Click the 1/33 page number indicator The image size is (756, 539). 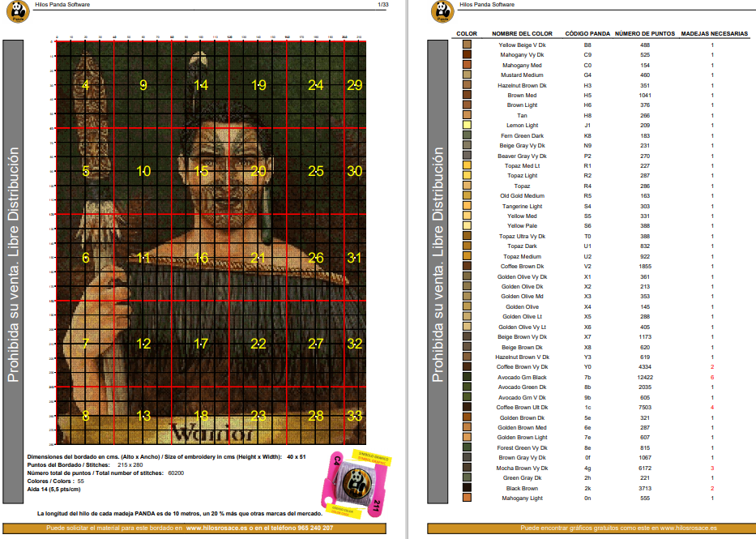382,5
